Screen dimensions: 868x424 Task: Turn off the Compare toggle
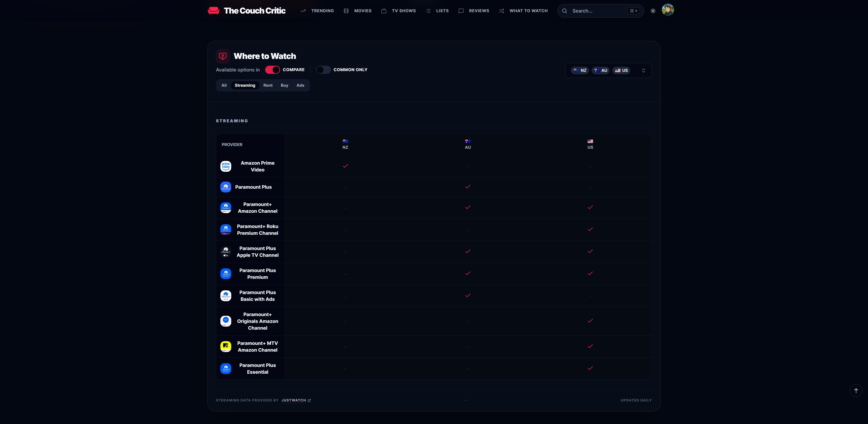click(x=272, y=70)
